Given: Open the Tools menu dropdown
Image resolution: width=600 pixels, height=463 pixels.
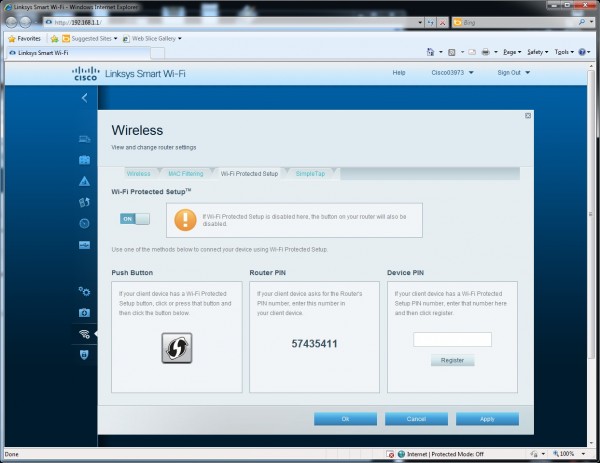Looking at the screenshot, I should [x=564, y=52].
